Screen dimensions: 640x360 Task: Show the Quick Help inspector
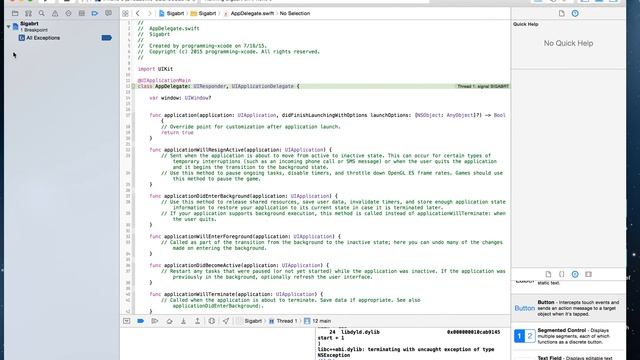pyautogui.click(x=575, y=13)
